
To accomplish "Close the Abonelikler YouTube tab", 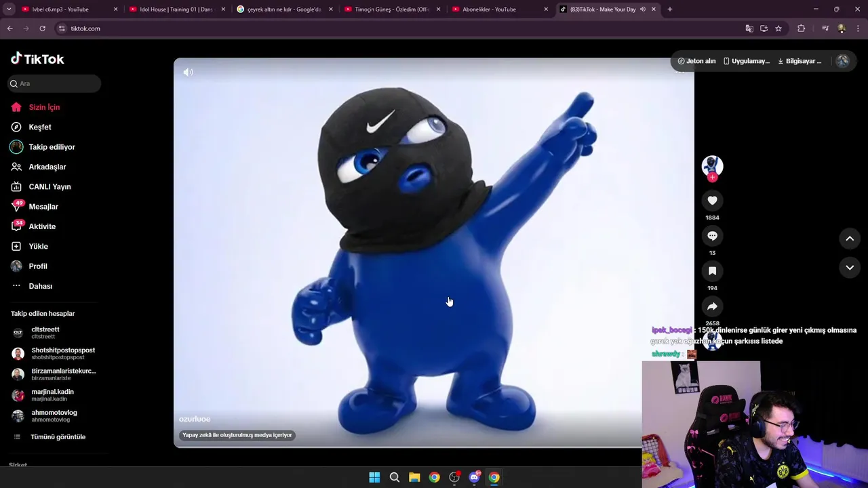I will pos(546,9).
